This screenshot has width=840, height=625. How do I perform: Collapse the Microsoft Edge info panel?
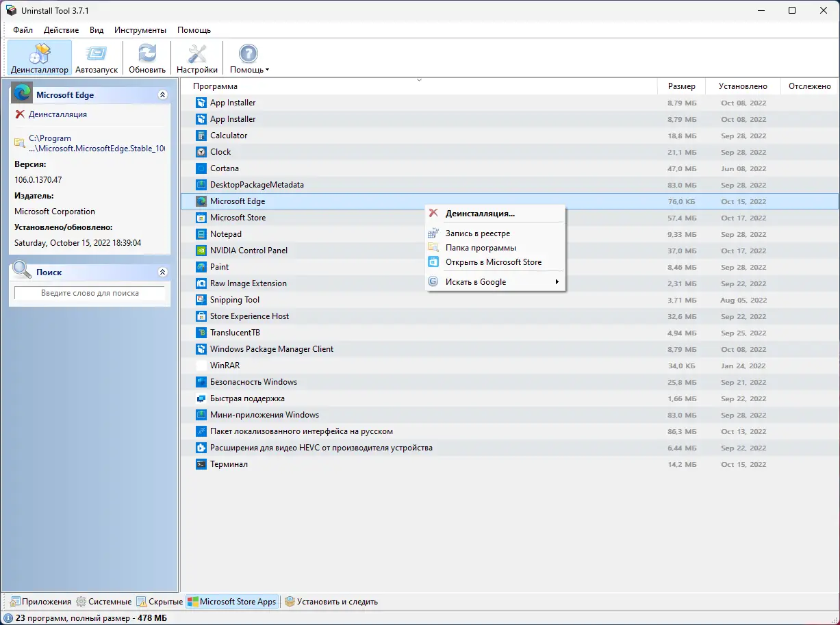162,95
